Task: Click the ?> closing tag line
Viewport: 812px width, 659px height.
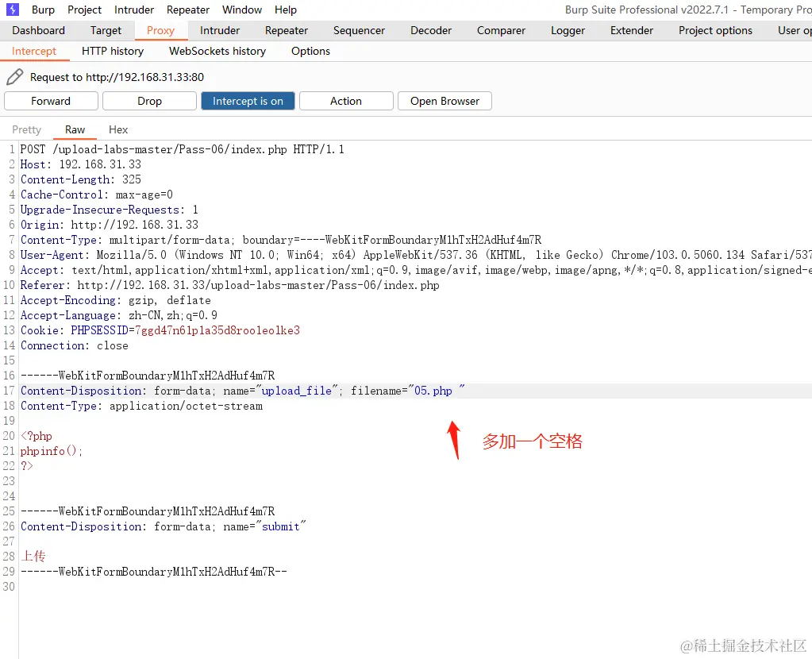Action: (26, 466)
